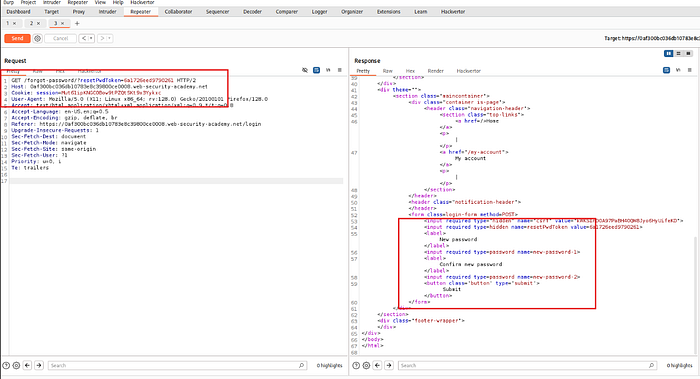Open Response search help icon
The image size is (700, 379).
click(x=356, y=365)
